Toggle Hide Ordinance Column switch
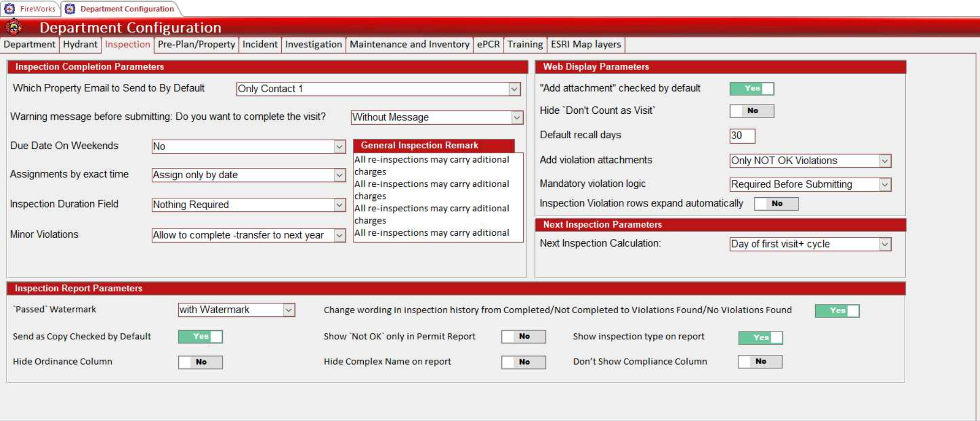Viewport: 980px width, 421px height. click(x=200, y=362)
